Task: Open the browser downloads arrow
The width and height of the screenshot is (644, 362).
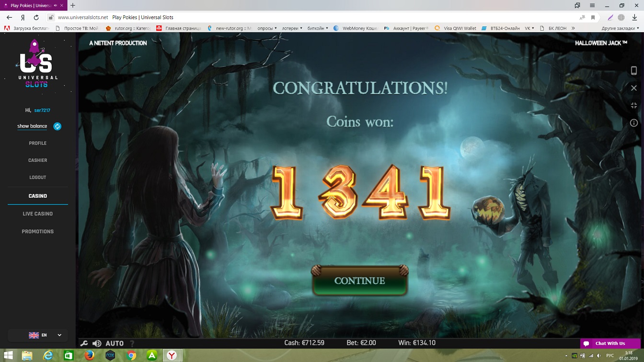Action: point(634,17)
